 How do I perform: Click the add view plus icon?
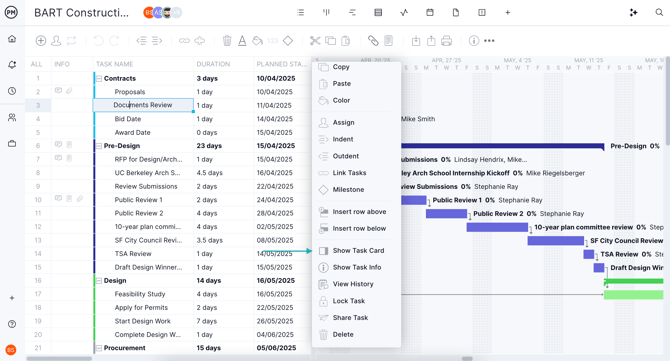[x=508, y=12]
